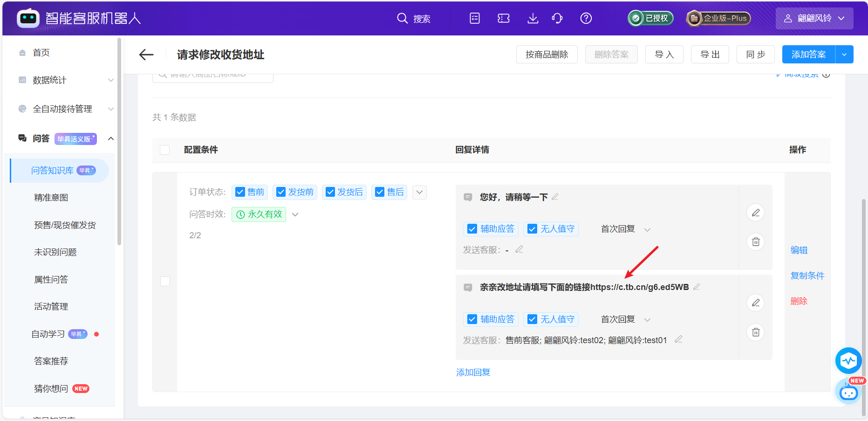Edit 发送客服 of first reply via pencil
This screenshot has height=421, width=868.
(519, 249)
